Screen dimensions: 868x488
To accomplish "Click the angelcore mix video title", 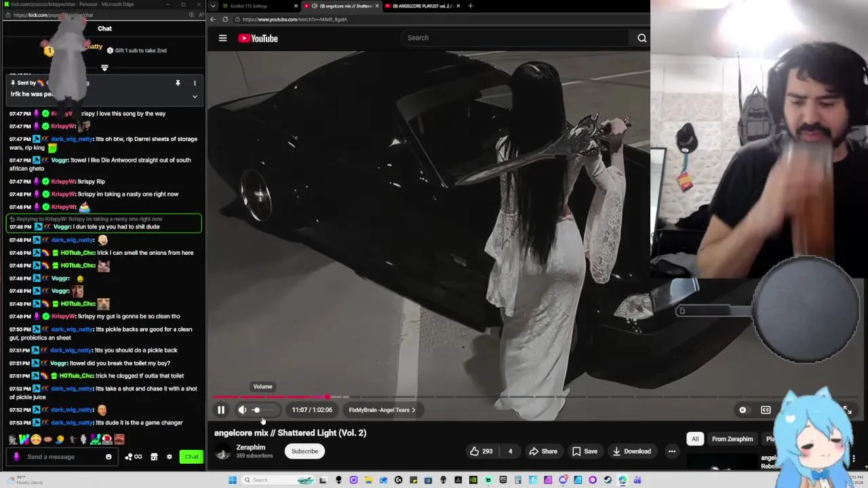I will pos(290,432).
